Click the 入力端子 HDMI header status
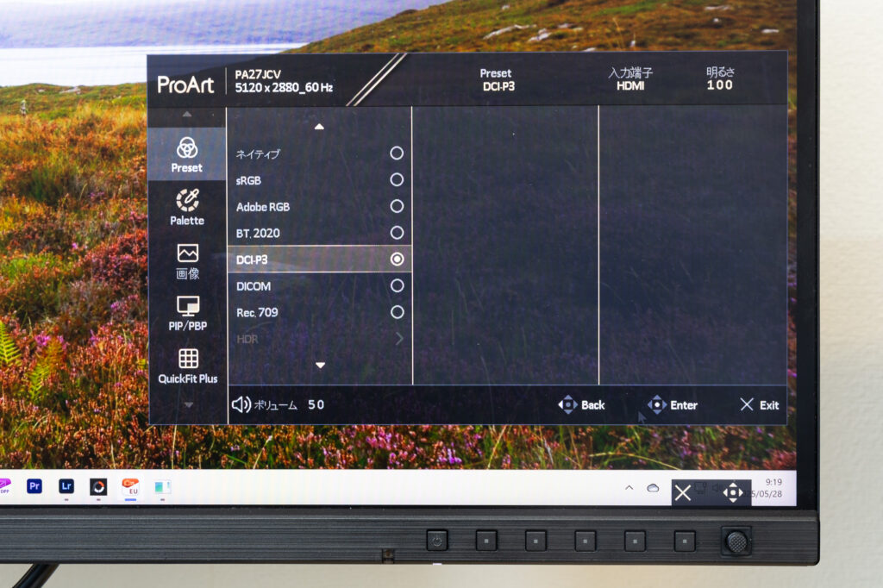The height and width of the screenshot is (588, 883). (x=630, y=79)
